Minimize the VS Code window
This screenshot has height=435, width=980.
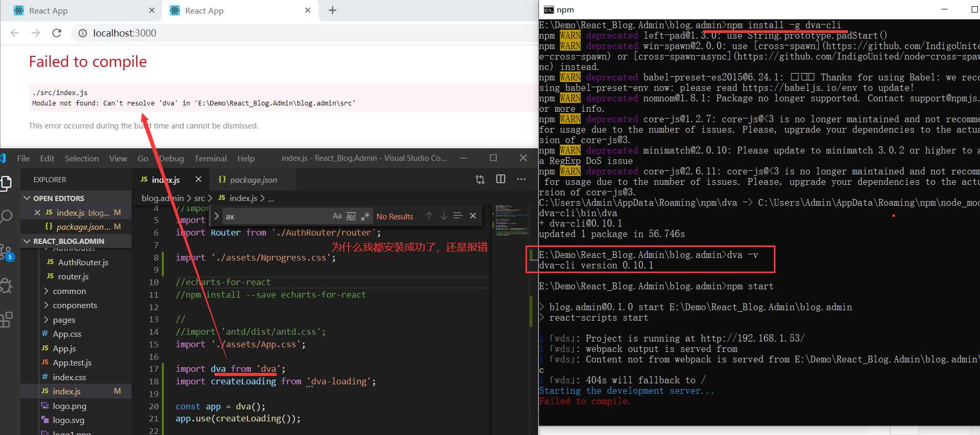(463, 158)
